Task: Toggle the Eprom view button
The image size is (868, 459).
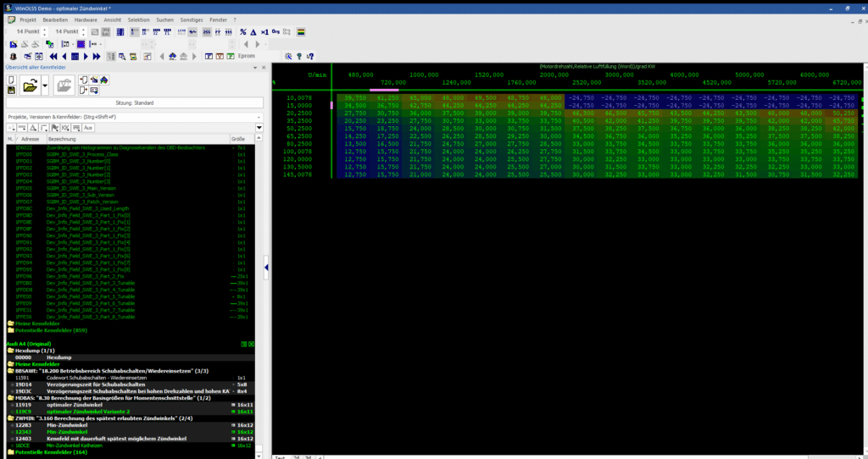Action: click(x=247, y=56)
